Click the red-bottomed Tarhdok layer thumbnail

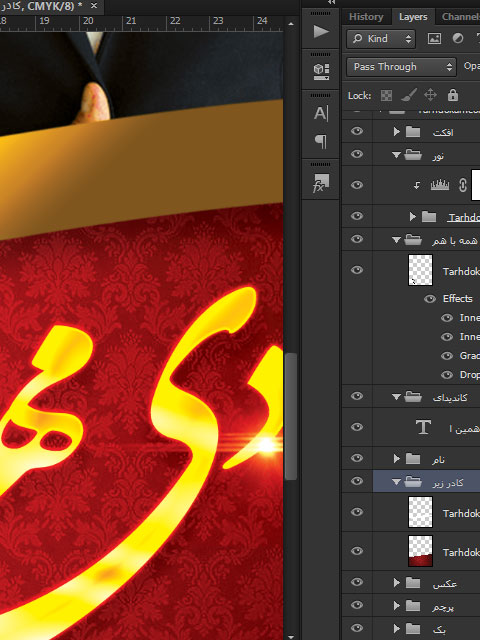coord(420,551)
